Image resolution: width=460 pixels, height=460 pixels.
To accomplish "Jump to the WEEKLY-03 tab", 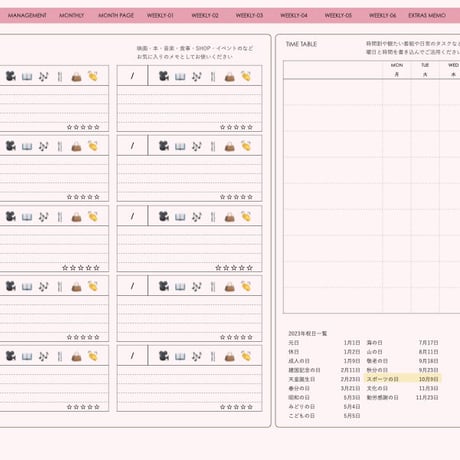I will click(249, 15).
